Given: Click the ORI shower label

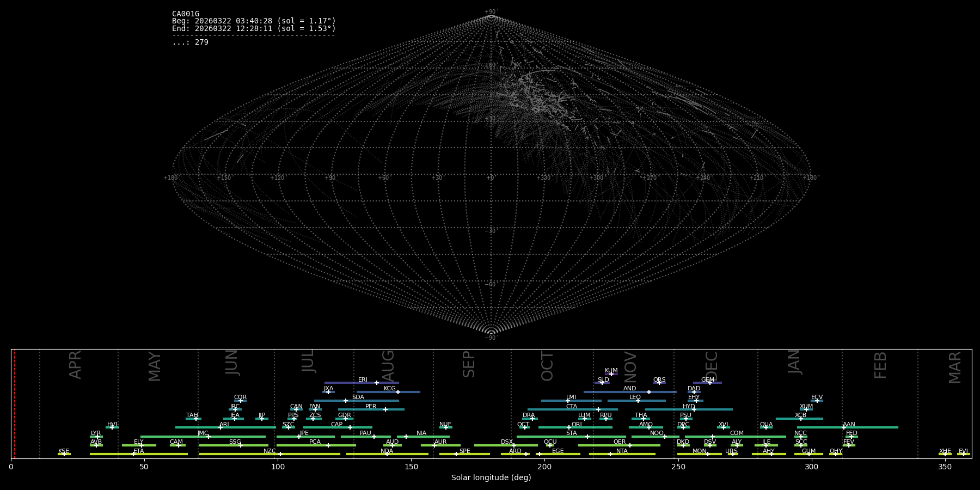Looking at the screenshot, I should point(577,425).
